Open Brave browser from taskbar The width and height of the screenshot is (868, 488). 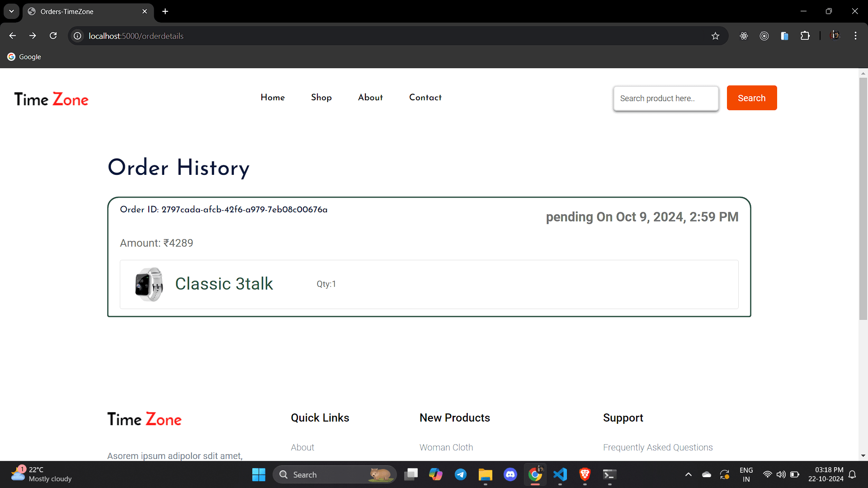[585, 474]
